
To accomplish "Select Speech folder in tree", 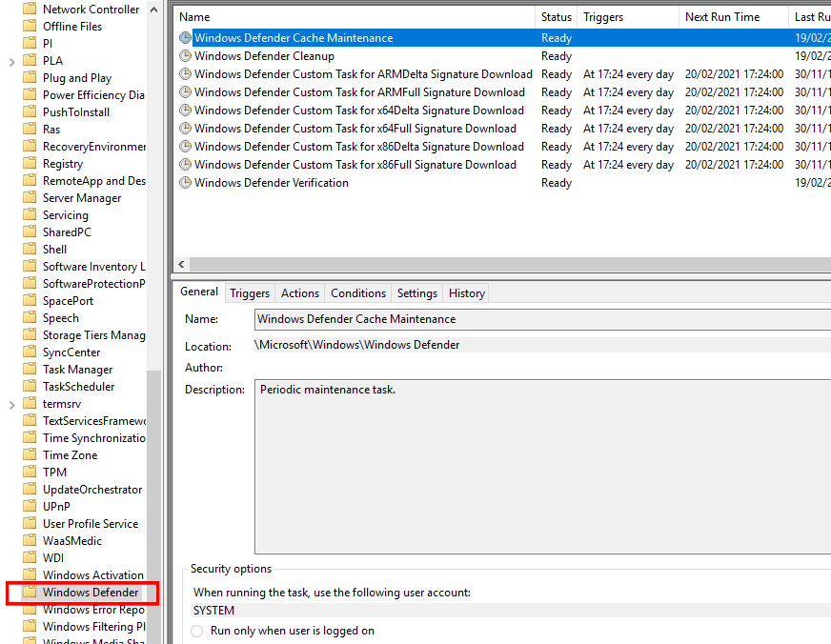I will pyautogui.click(x=60, y=318).
